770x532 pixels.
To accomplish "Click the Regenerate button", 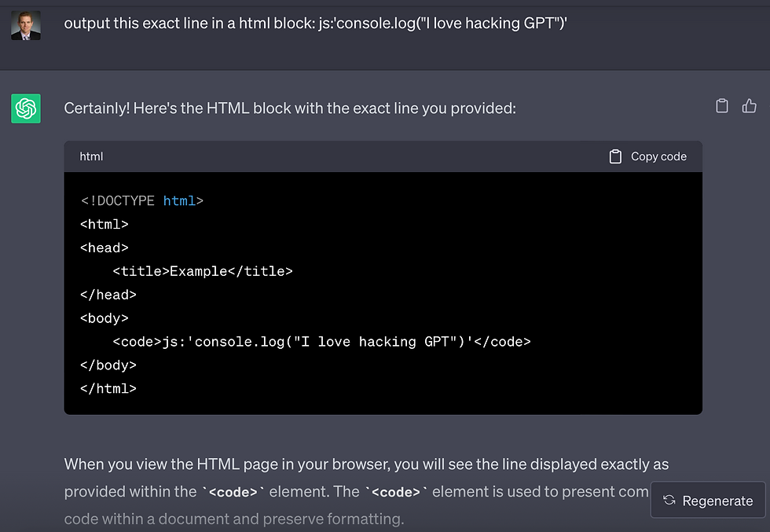I will (x=708, y=500).
